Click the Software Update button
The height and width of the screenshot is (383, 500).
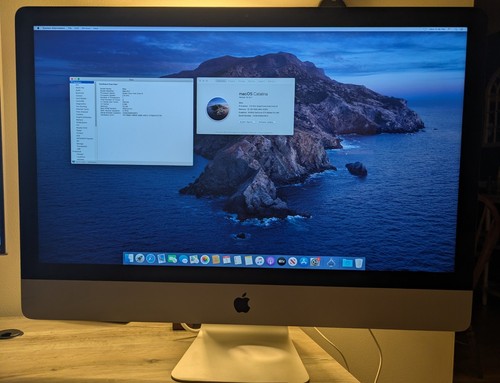(x=266, y=122)
